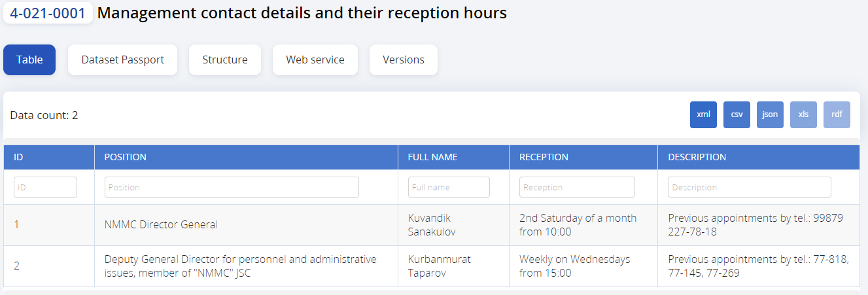
Task: Click the json export button
Action: pyautogui.click(x=770, y=114)
